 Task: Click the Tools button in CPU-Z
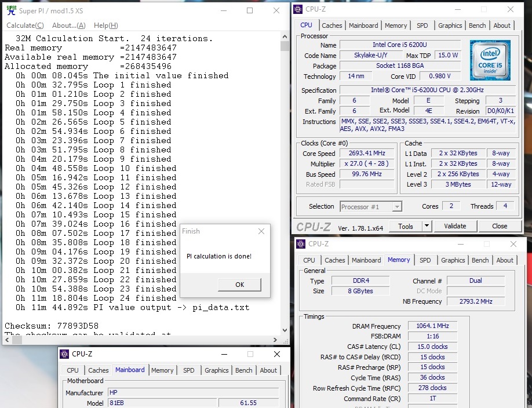(x=406, y=227)
